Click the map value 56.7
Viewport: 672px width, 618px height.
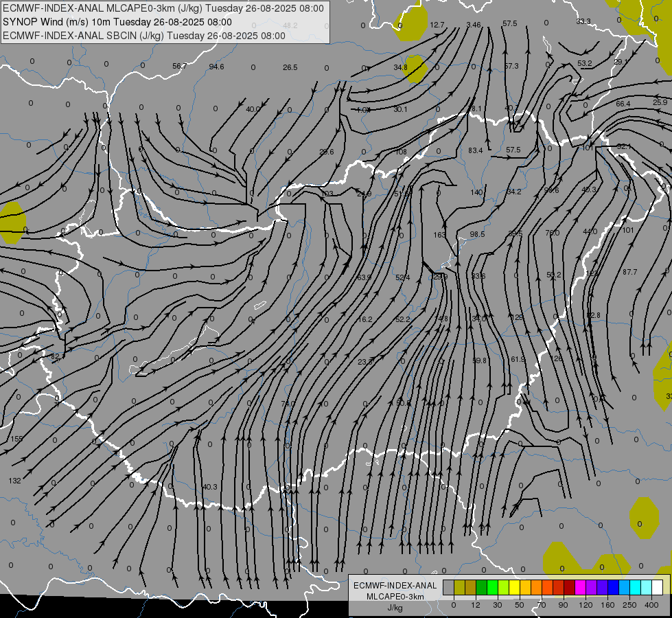[180, 66]
